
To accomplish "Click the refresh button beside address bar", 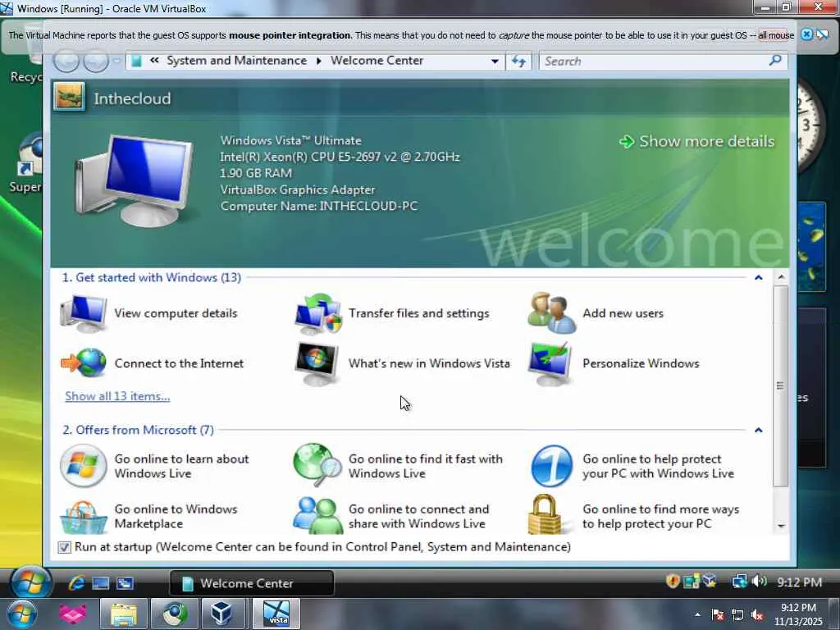I will 518,61.
